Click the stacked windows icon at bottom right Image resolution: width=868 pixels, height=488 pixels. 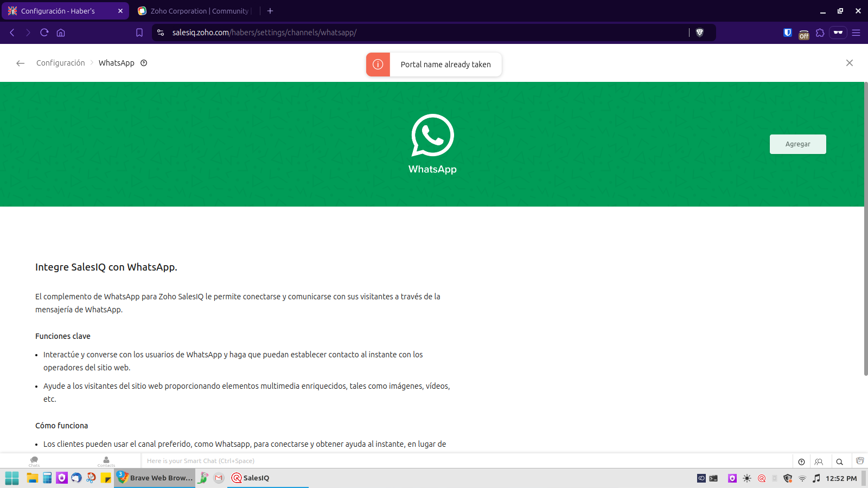pyautogui.click(x=860, y=461)
